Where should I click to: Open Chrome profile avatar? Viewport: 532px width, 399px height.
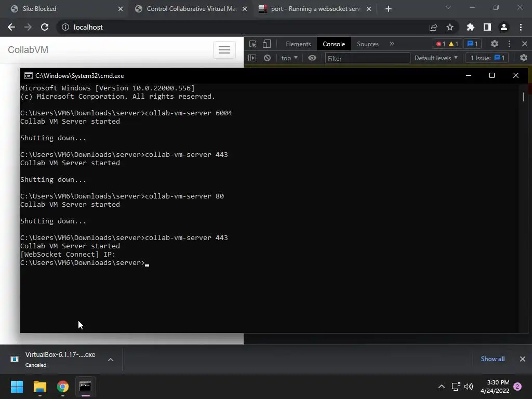tap(504, 27)
